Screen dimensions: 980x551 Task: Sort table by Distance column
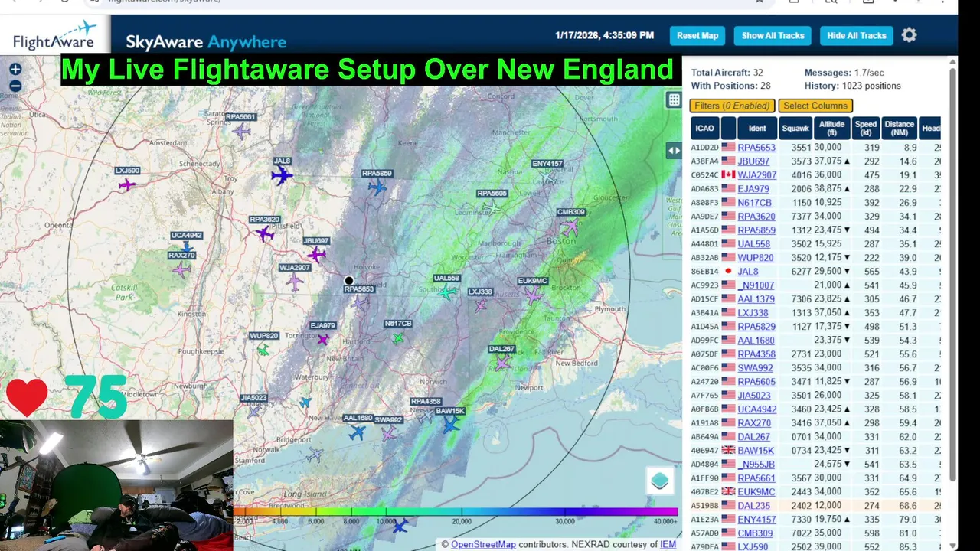tap(899, 129)
